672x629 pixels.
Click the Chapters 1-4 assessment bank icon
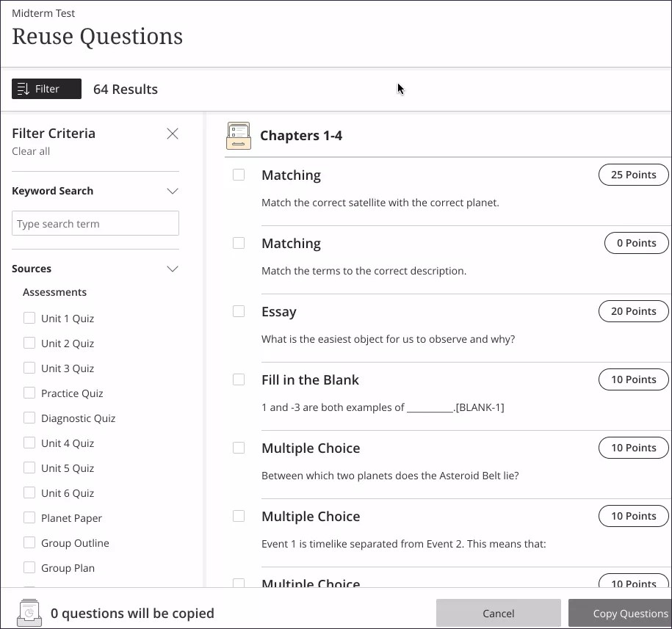[x=238, y=135]
